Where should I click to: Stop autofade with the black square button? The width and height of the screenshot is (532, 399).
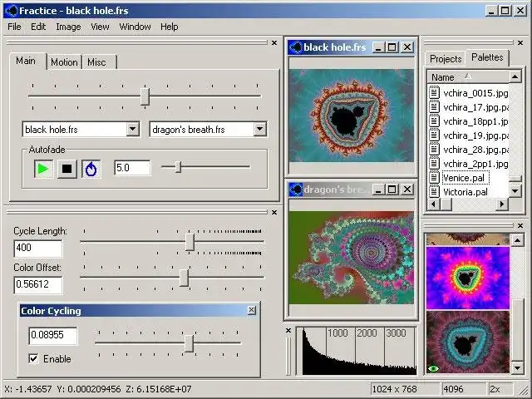coord(66,169)
